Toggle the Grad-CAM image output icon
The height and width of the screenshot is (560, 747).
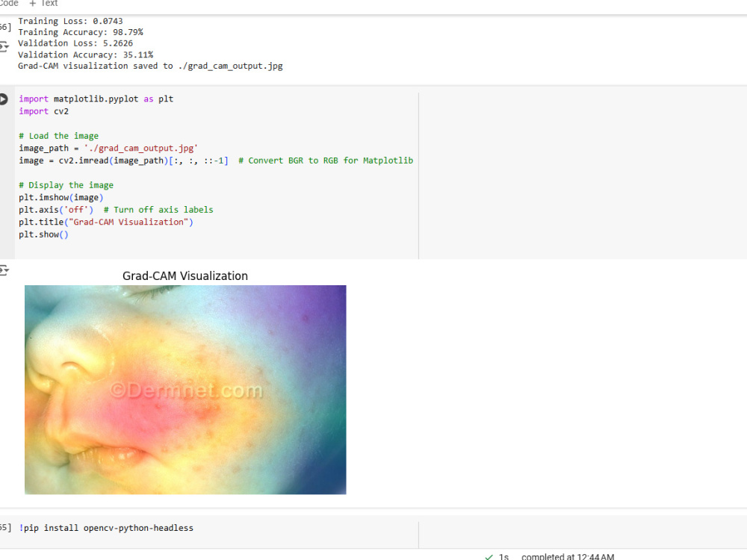click(4, 270)
